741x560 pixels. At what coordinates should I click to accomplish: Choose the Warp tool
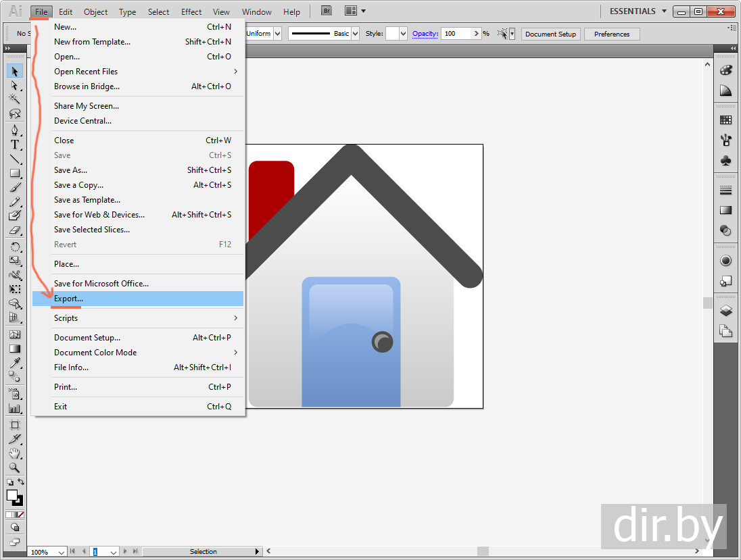click(x=15, y=275)
